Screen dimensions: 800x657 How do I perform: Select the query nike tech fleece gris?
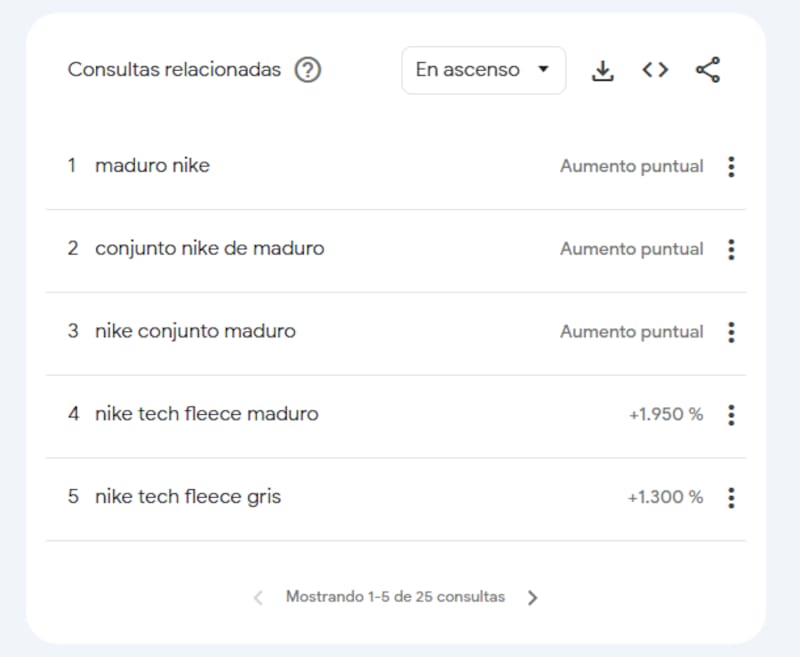(x=187, y=496)
